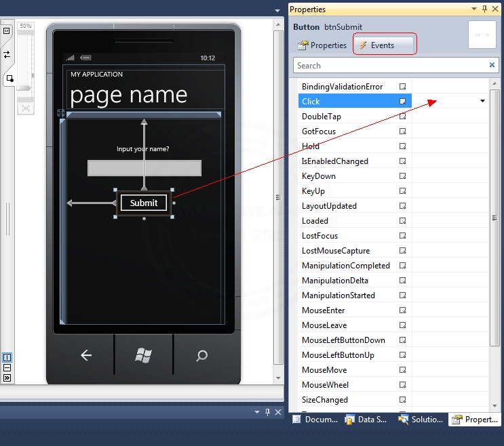
Task: Click the marker icon next to KeyDown
Action: (x=402, y=176)
